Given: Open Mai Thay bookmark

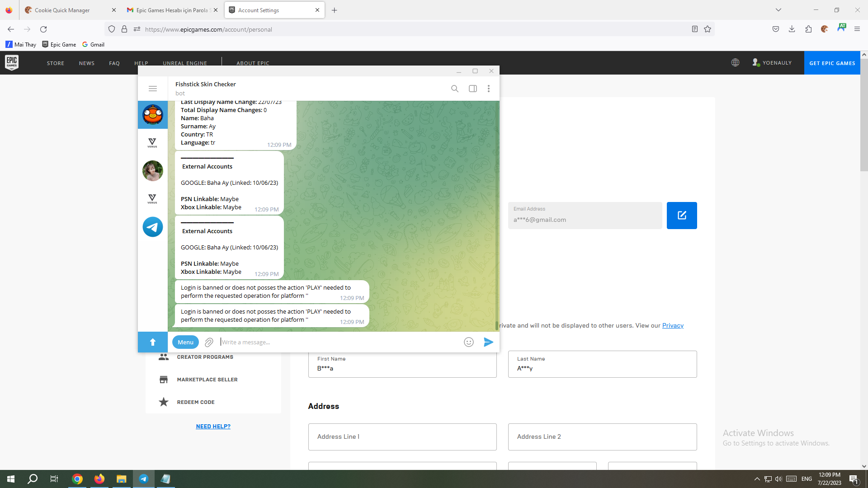Looking at the screenshot, I should tap(21, 44).
